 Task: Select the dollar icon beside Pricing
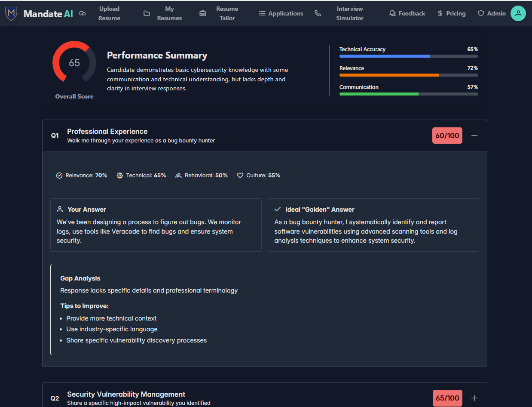pyautogui.click(x=439, y=13)
